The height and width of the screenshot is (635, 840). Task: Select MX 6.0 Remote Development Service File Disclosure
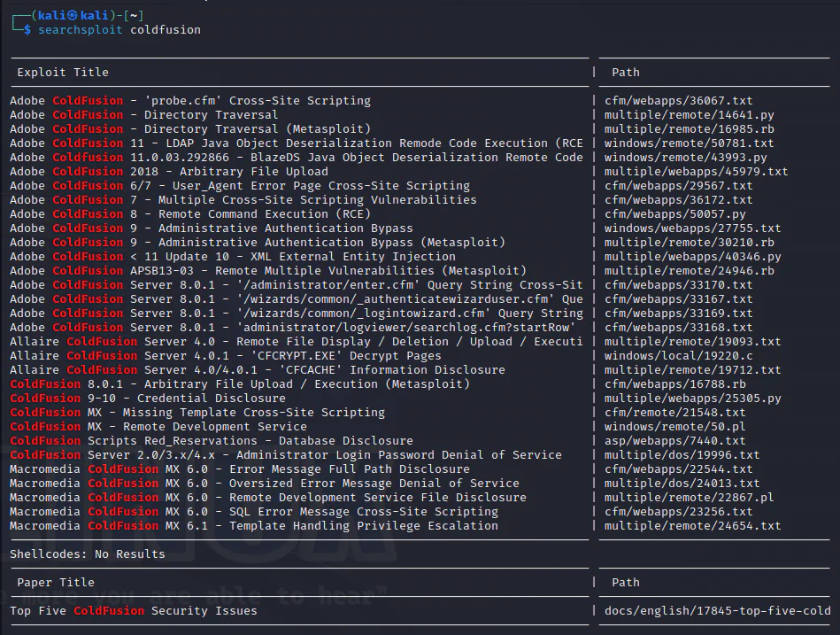click(x=268, y=499)
